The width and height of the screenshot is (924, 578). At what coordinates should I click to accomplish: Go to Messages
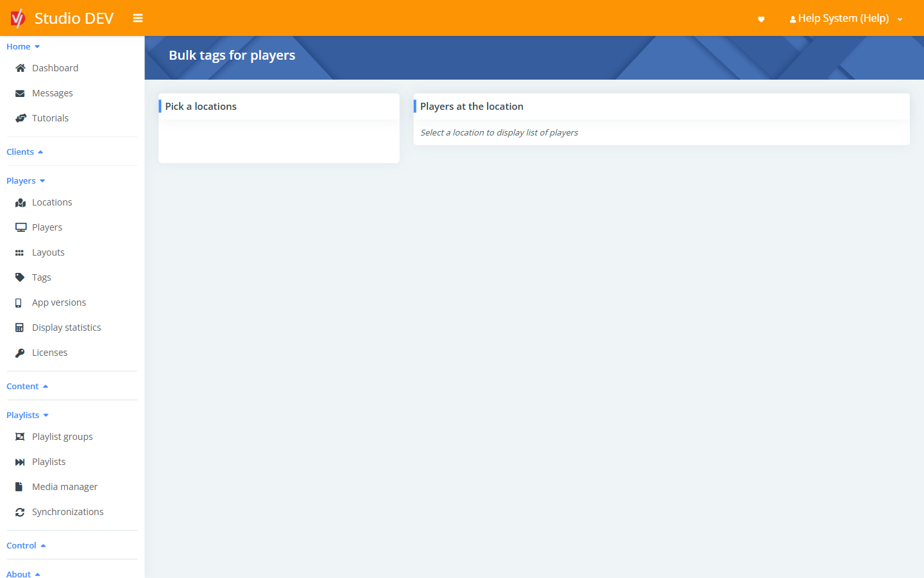tap(53, 93)
